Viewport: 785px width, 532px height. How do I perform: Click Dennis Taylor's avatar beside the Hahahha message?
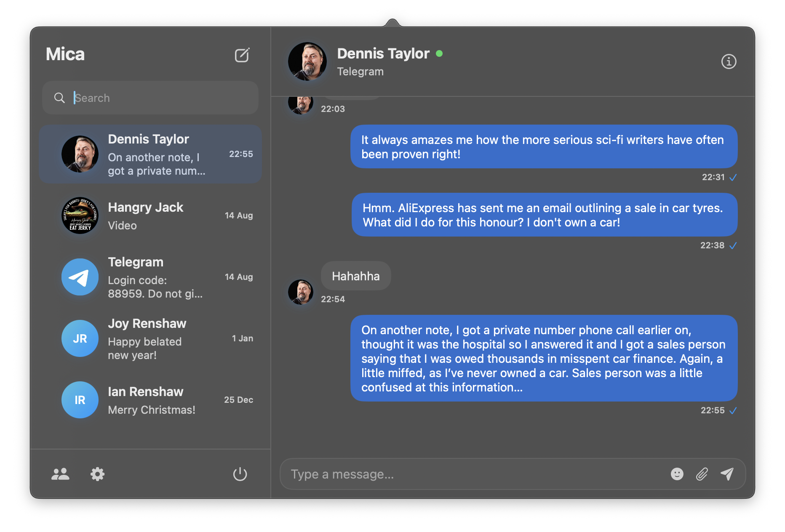coord(301,292)
